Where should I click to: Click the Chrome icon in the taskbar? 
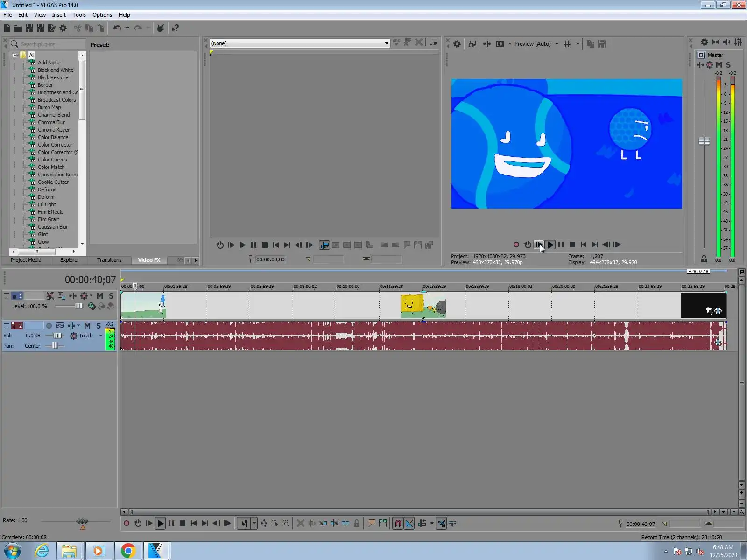tap(128, 551)
